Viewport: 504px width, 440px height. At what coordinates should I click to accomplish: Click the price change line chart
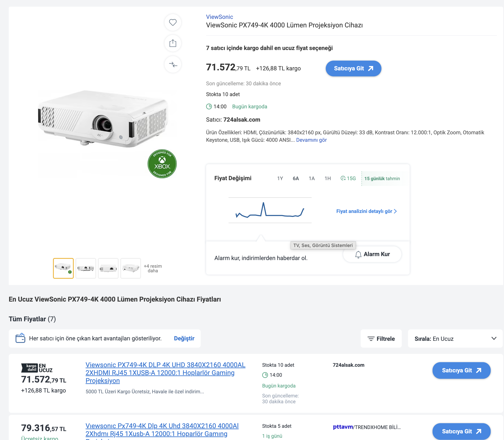coord(270,210)
